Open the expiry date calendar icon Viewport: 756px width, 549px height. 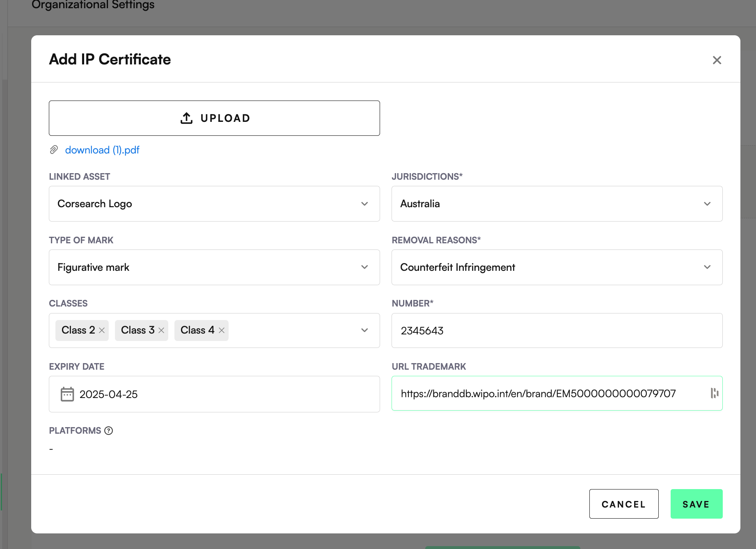(x=67, y=394)
